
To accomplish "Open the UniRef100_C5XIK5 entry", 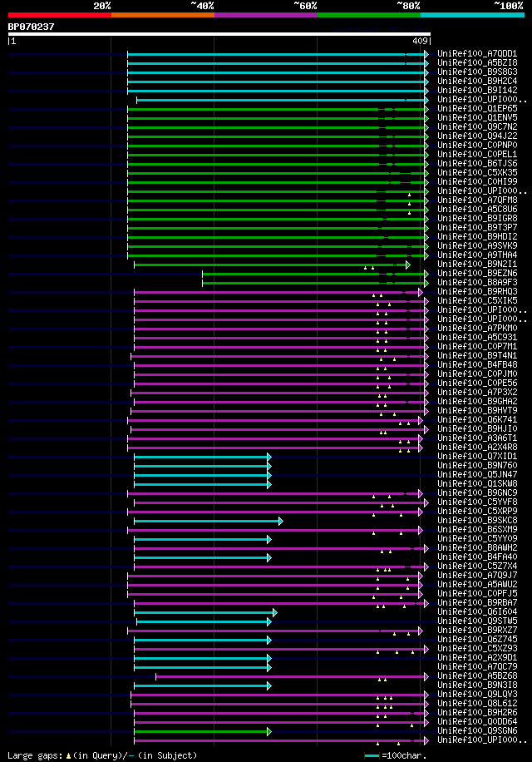I will (x=477, y=301).
